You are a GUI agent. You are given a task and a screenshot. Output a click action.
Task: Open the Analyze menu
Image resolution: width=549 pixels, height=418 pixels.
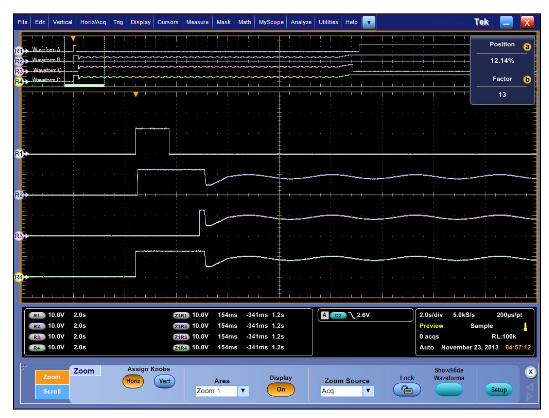pos(301,22)
